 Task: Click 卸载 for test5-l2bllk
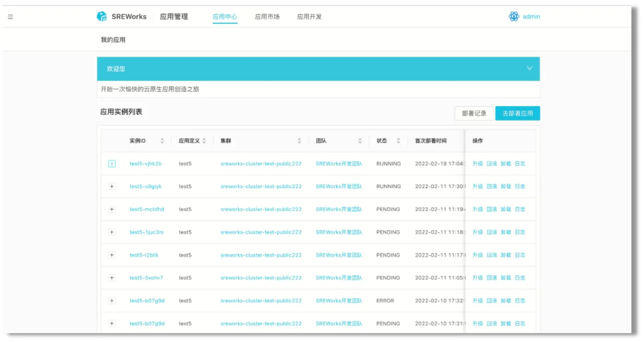tap(506, 255)
